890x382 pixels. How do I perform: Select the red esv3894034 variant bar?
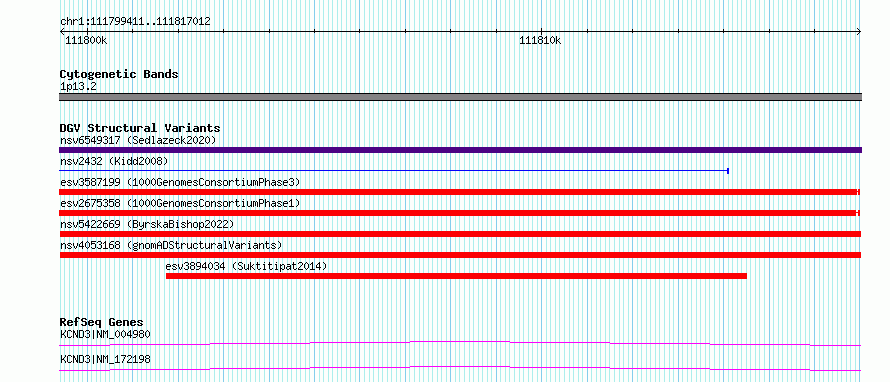(456, 276)
